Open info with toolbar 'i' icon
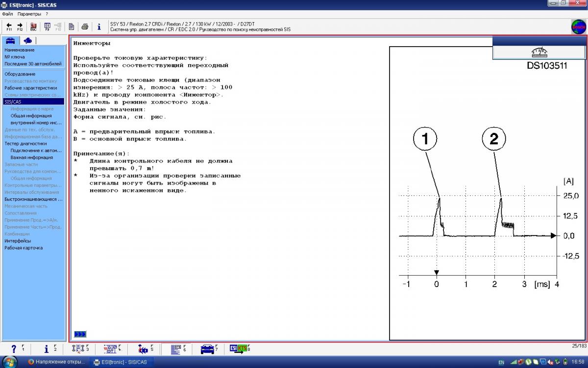 [x=98, y=26]
